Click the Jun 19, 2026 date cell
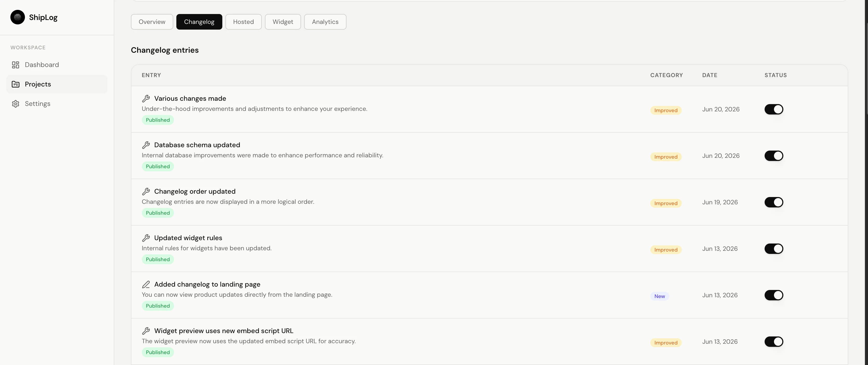This screenshot has height=365, width=868. (720, 202)
